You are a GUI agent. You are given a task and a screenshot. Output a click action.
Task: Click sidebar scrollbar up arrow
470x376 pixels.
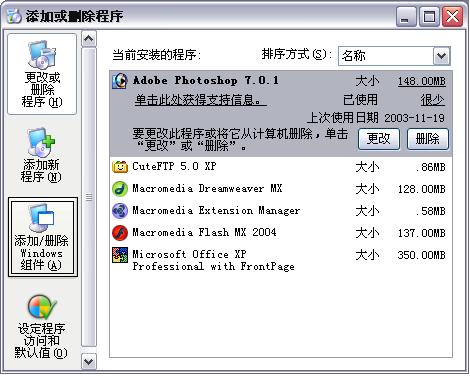tap(89, 39)
